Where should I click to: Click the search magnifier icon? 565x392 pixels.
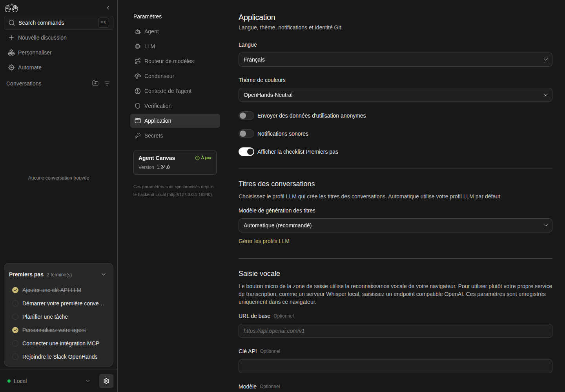(x=12, y=23)
